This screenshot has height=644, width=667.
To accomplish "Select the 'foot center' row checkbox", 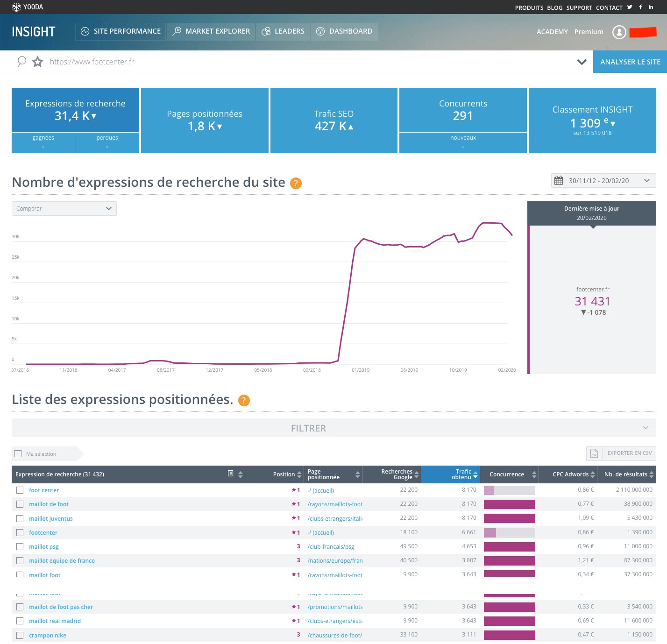I will 20,490.
